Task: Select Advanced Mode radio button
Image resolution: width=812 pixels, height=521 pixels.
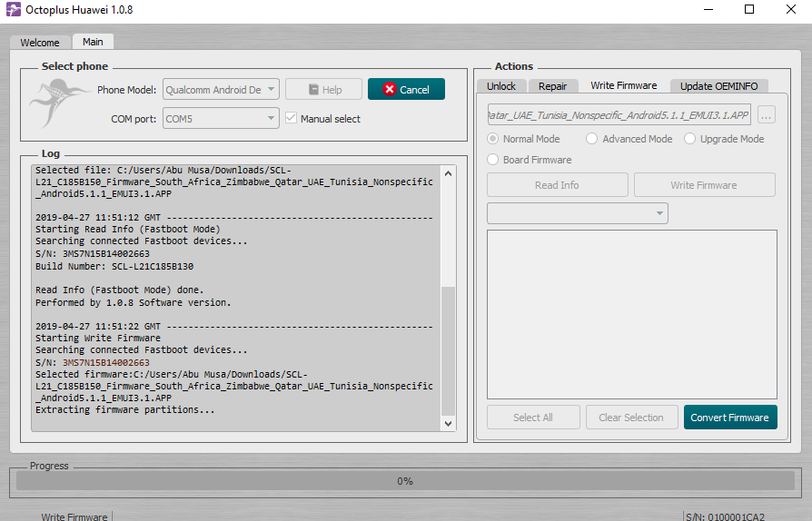Action: (592, 139)
